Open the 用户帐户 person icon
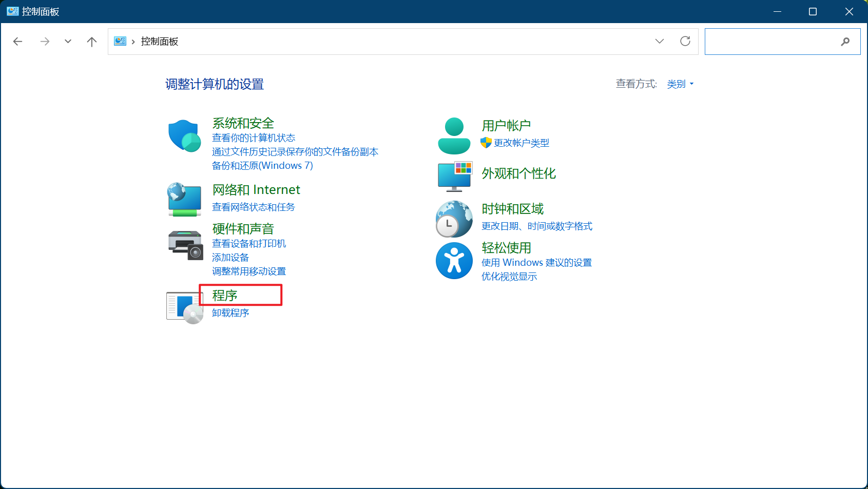The height and width of the screenshot is (489, 868). tap(454, 136)
